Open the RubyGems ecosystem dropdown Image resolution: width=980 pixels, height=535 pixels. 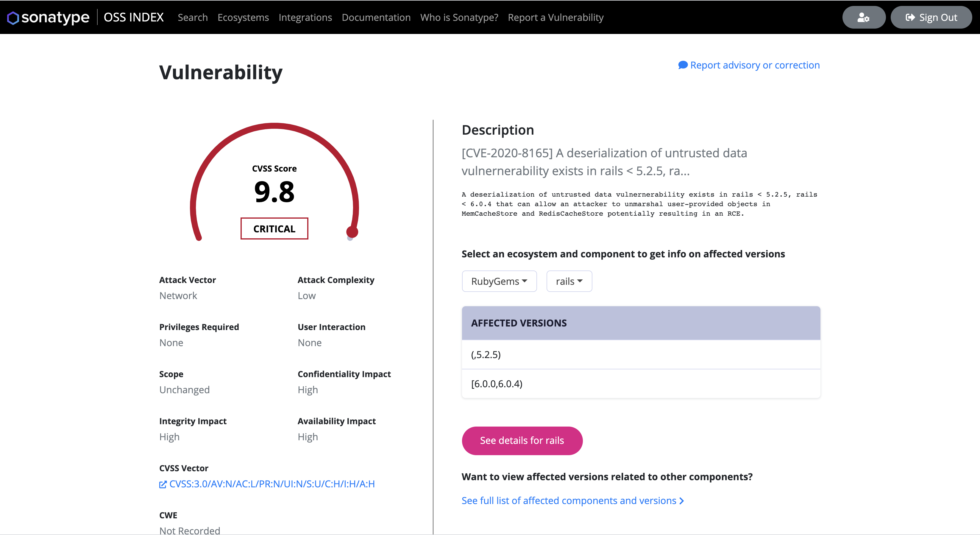click(499, 282)
